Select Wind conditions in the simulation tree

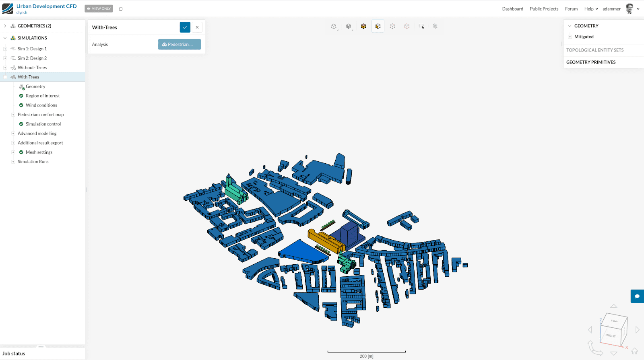click(41, 105)
